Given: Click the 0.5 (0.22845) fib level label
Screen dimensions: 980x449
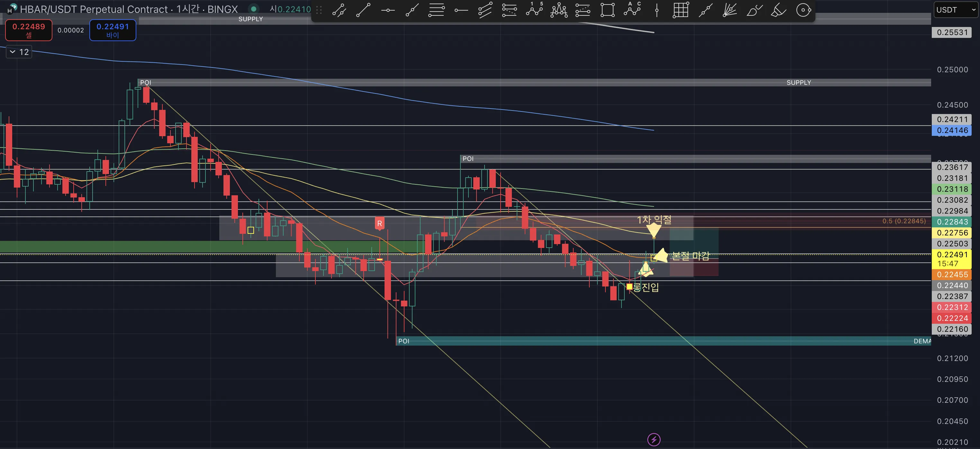Looking at the screenshot, I should [904, 221].
